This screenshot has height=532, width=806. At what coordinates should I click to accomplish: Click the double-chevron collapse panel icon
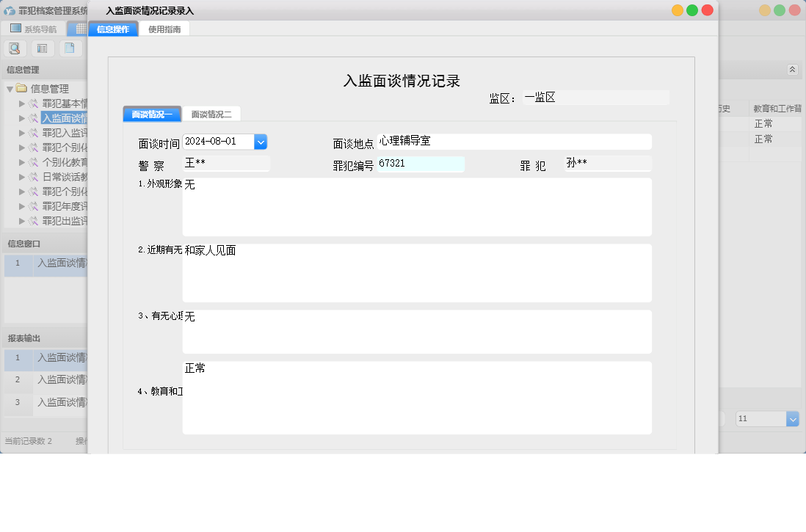[x=792, y=69]
